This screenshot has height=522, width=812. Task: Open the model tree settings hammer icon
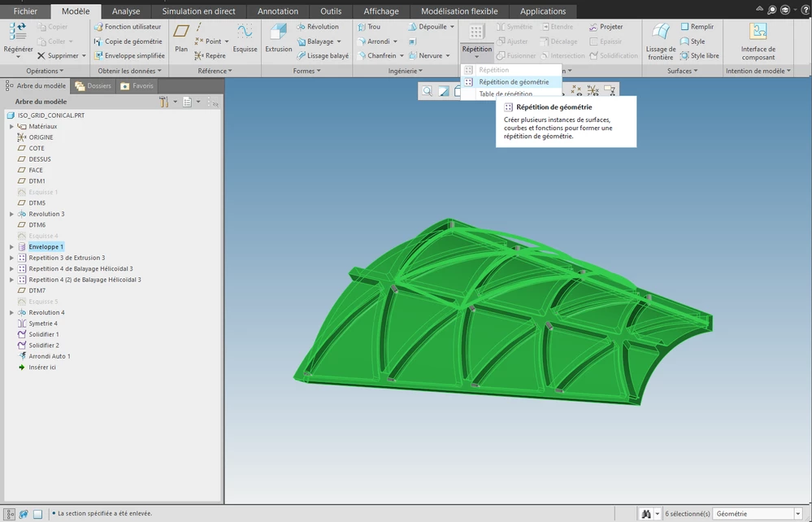click(x=163, y=102)
